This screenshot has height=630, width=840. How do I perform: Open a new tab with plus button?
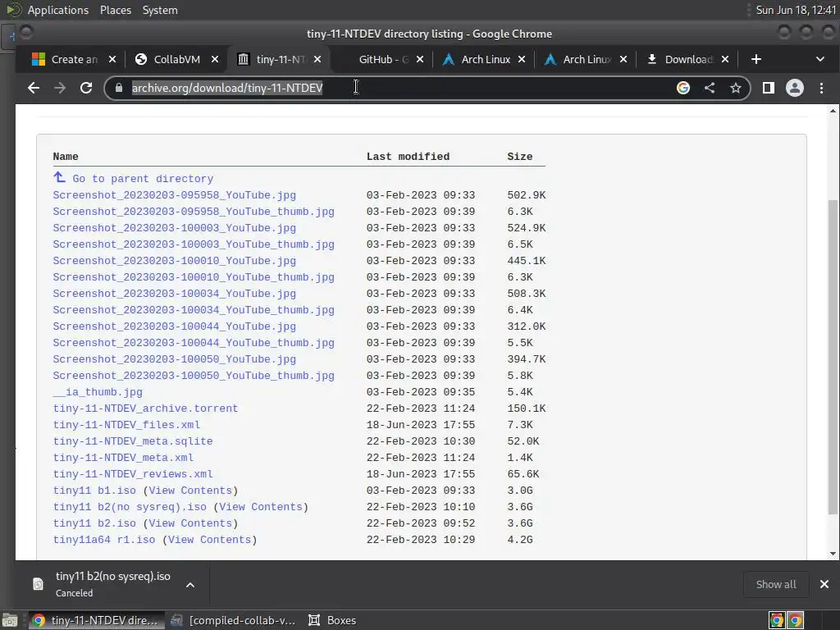coord(756,59)
